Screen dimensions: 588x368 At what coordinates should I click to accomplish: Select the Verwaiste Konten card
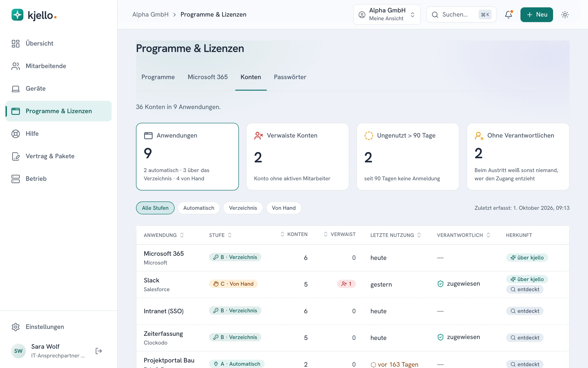tap(297, 156)
